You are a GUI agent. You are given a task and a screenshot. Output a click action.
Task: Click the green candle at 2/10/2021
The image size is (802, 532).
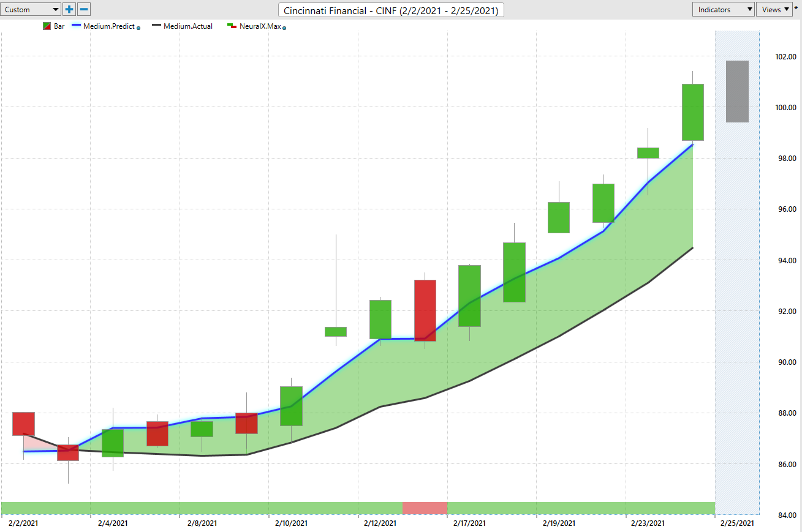tap(291, 406)
